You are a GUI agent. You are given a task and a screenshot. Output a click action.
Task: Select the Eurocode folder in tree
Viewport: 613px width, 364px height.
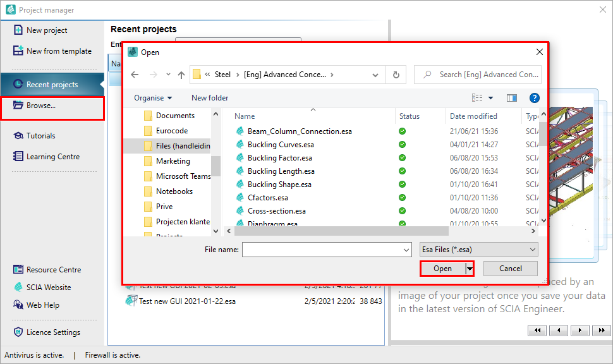pos(171,131)
